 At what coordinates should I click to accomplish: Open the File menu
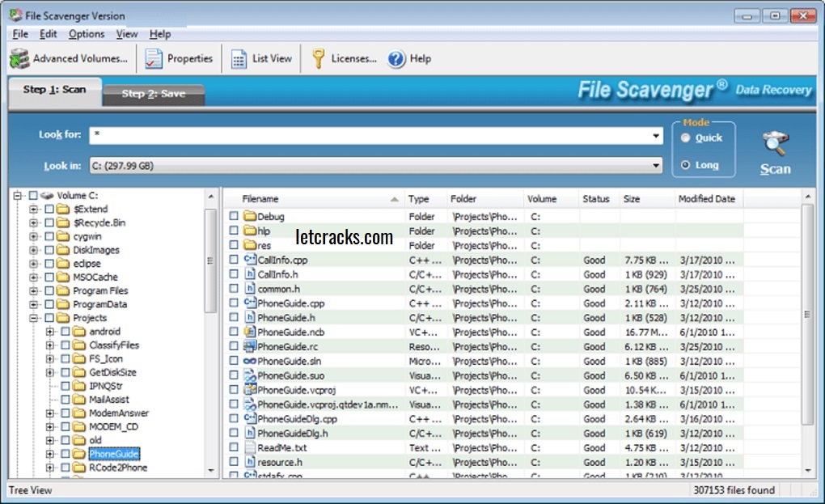tap(20, 34)
